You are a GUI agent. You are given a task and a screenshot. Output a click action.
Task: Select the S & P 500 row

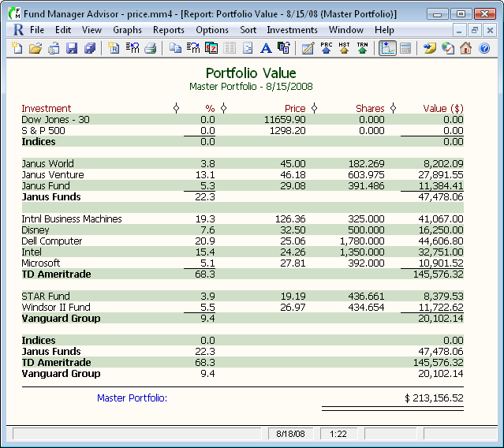(x=243, y=130)
